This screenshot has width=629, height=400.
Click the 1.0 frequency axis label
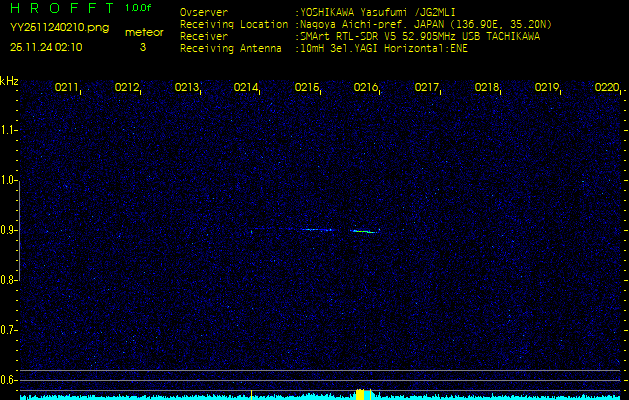coord(9,180)
